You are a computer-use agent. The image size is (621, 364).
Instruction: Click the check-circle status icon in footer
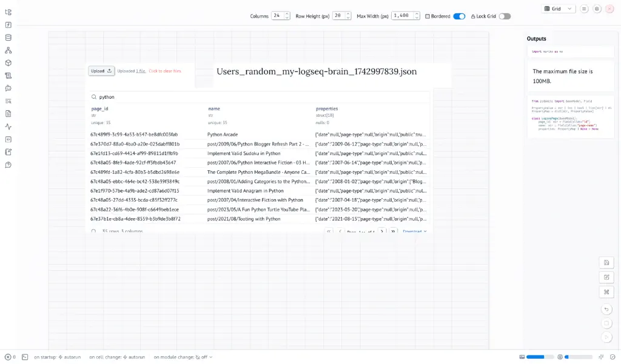tap(613, 357)
